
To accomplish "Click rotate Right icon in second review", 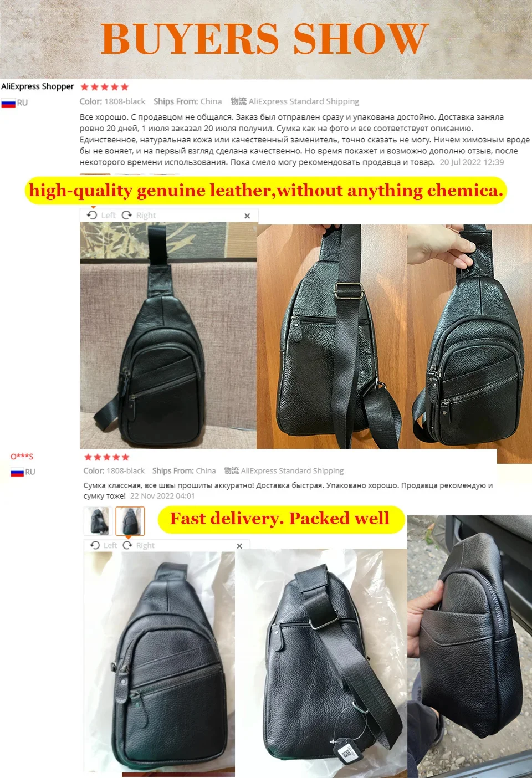I will 127,545.
